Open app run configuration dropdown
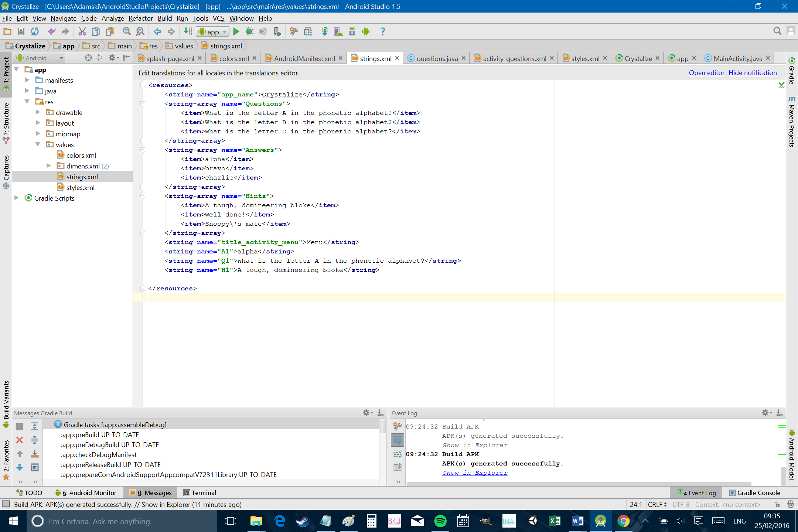 click(213, 32)
